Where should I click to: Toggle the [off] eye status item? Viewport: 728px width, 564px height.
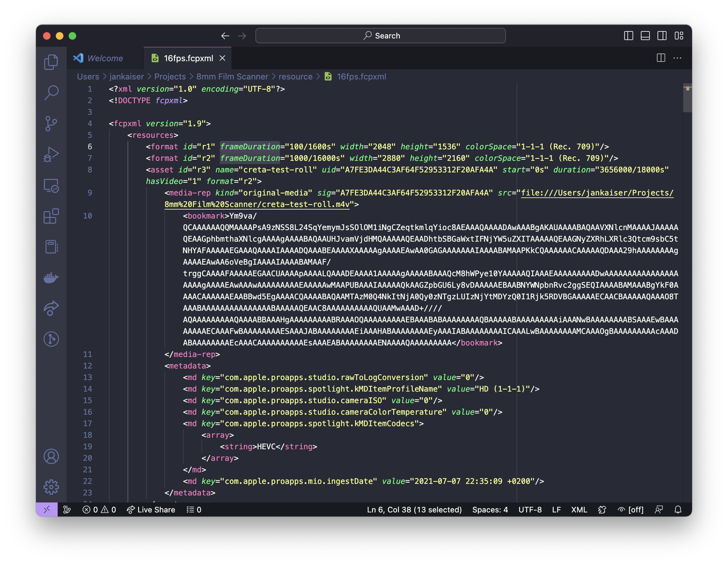tap(631, 510)
